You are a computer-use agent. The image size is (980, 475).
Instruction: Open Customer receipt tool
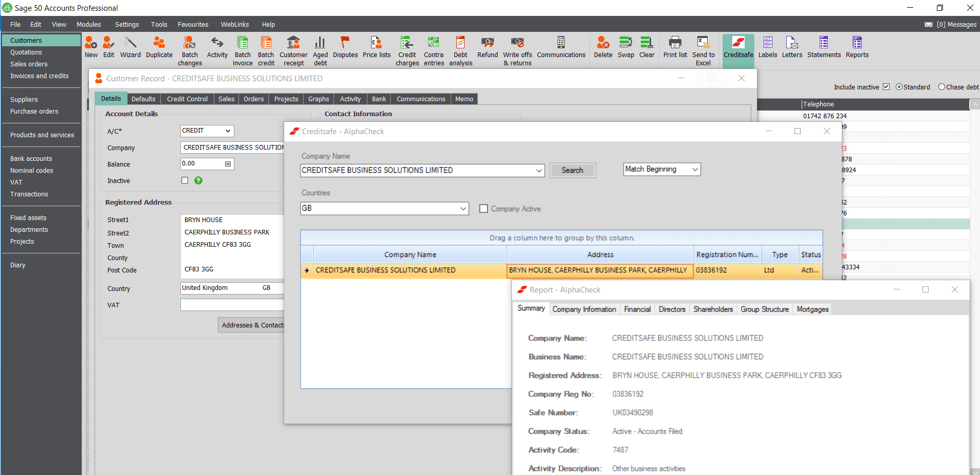tap(294, 51)
